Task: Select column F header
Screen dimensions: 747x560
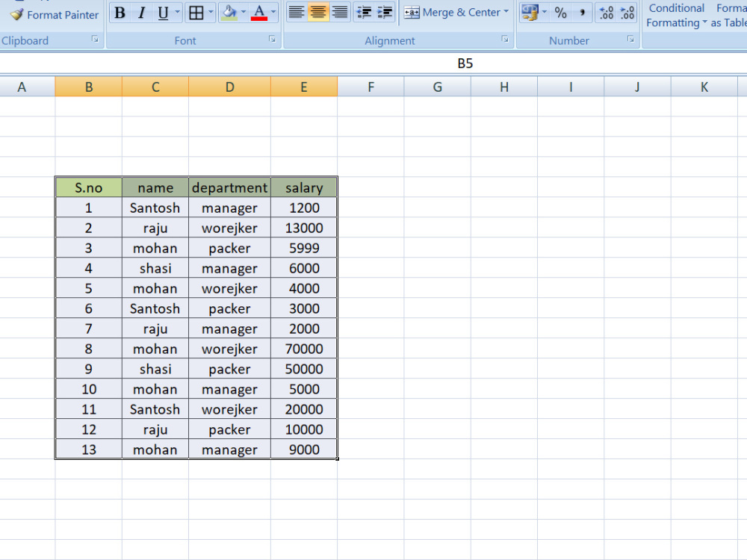Action: point(371,87)
